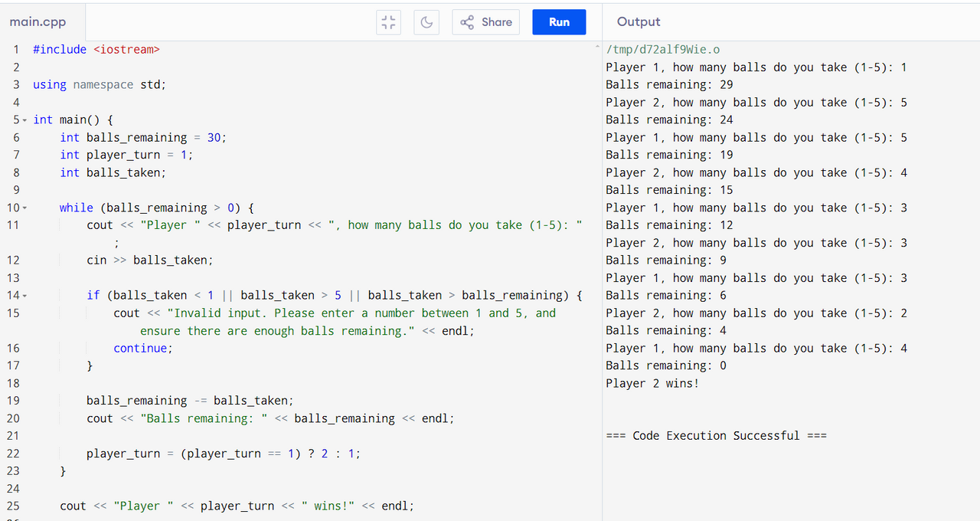The image size is (980, 521).
Task: Click the /tmp/d72alf9Wie.o output path
Action: (663, 50)
